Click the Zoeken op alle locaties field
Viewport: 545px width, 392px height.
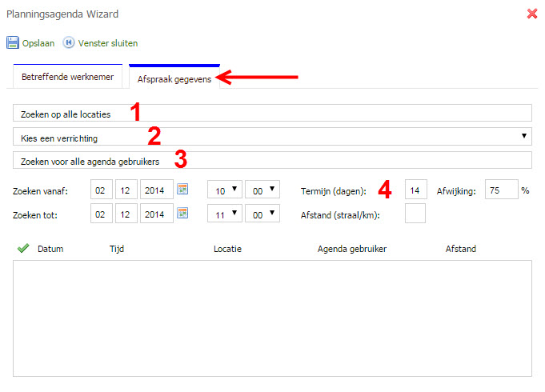[x=272, y=114]
